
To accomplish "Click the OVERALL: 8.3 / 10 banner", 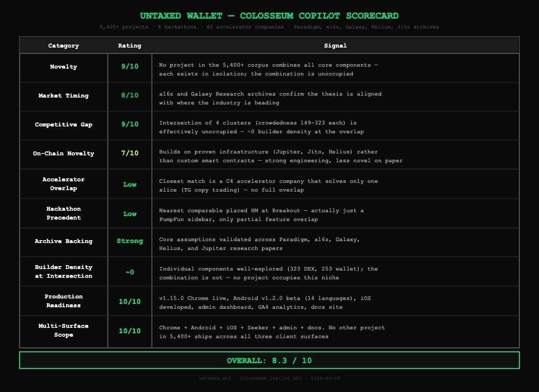I will [x=269, y=360].
